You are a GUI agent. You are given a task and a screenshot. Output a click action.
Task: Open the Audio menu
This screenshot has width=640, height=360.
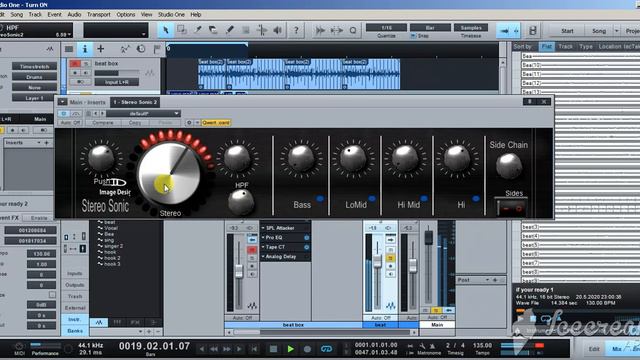pos(74,14)
